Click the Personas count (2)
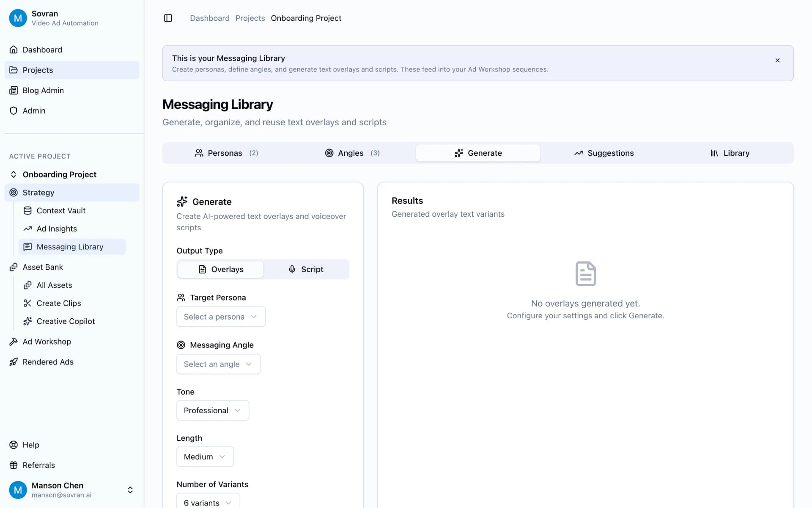This screenshot has width=812, height=508. point(254,153)
